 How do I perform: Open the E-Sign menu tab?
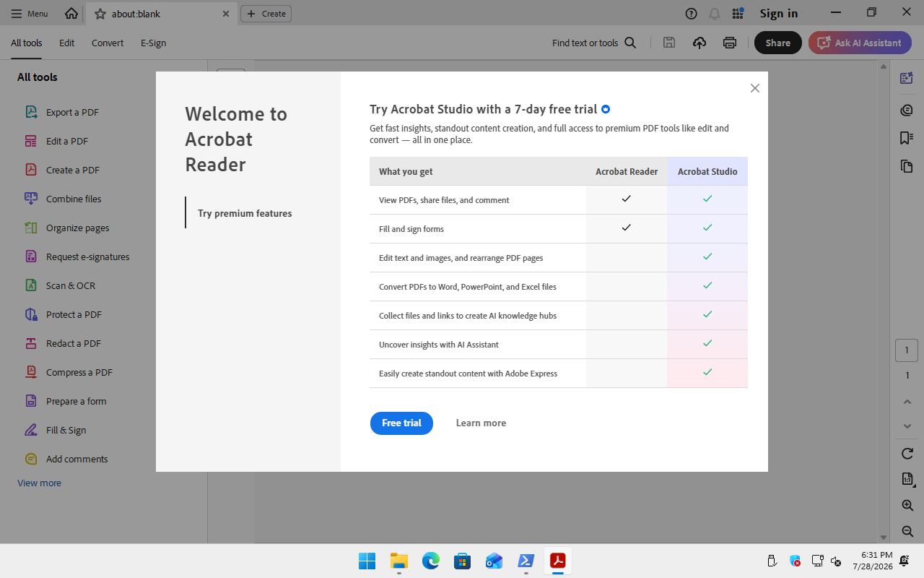coord(153,43)
